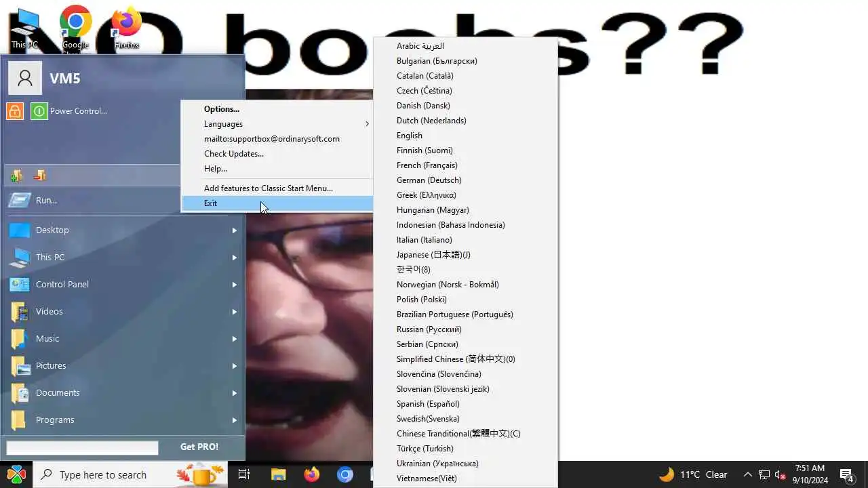Select Italian (Italiano) language
The height and width of the screenshot is (488, 868).
coord(465,240)
